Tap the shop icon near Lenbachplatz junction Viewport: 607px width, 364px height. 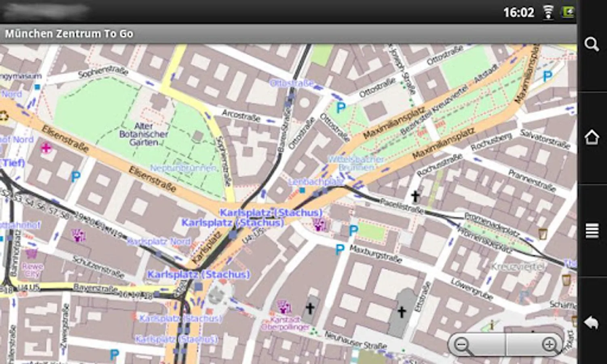click(x=320, y=225)
